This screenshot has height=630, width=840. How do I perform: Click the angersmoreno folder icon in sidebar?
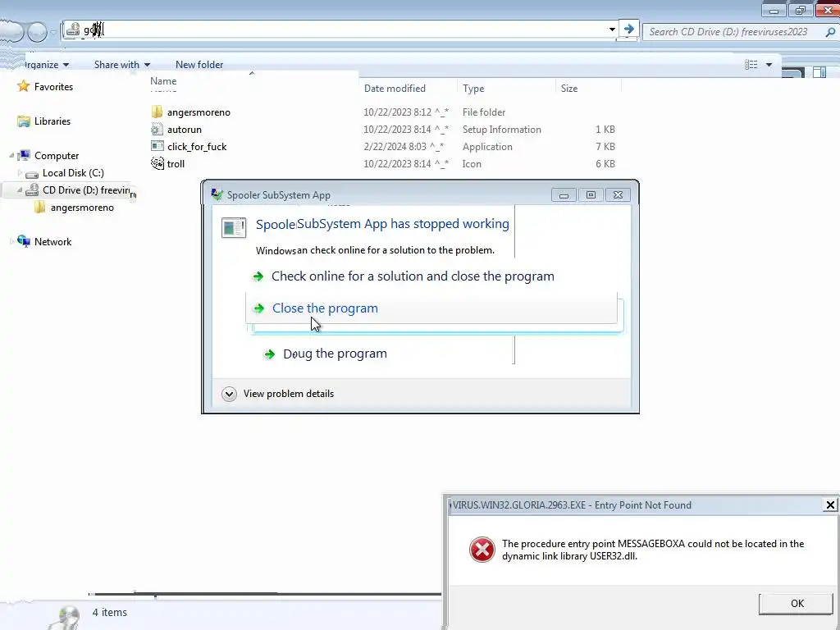[x=39, y=208]
